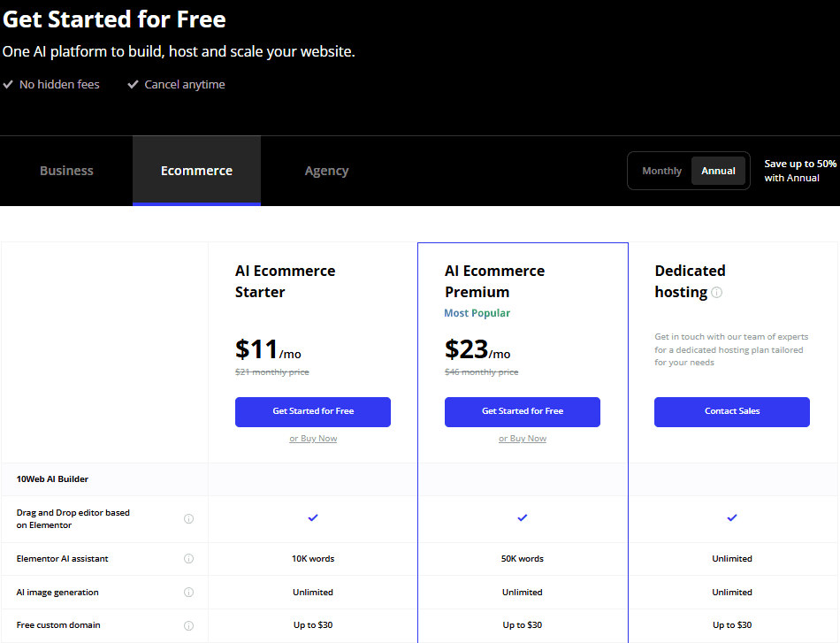Click the '$11/mo' Starter price

click(x=268, y=349)
